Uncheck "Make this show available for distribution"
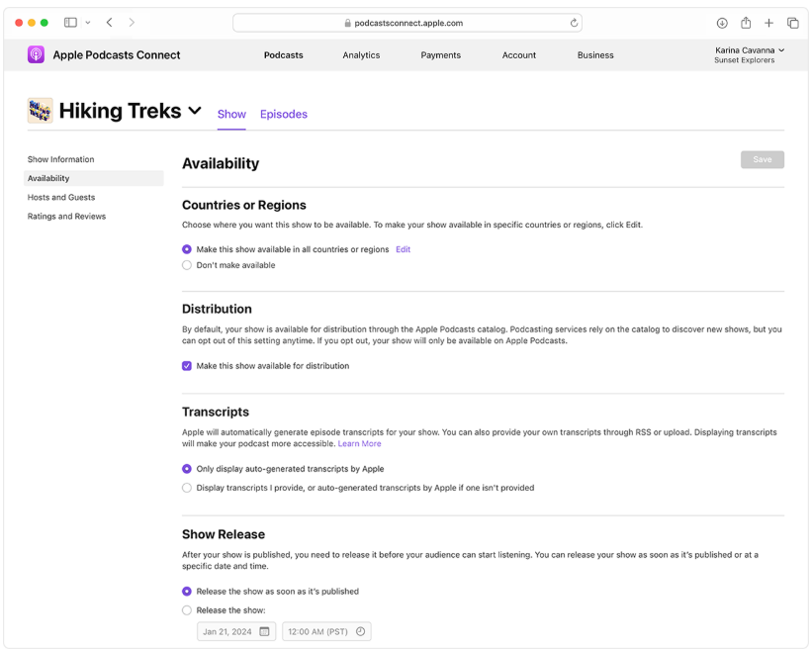Screen dimensions: 812x649 [187, 366]
